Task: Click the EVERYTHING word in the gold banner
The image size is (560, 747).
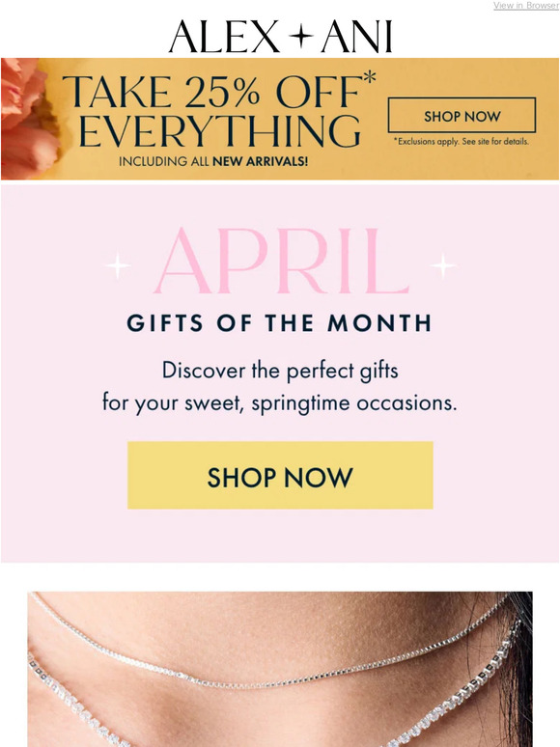Action: [x=220, y=131]
